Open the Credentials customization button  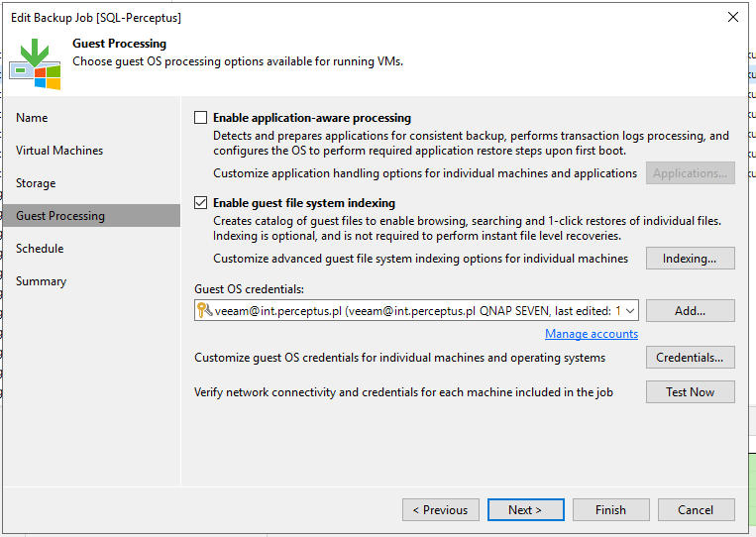pyautogui.click(x=690, y=358)
